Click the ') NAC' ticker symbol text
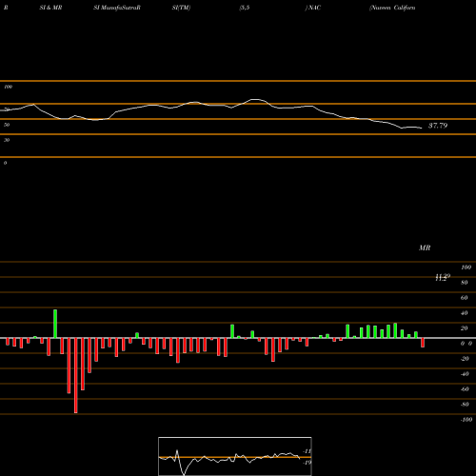Image resolution: width=476 pixels, height=476 pixels. point(313,8)
